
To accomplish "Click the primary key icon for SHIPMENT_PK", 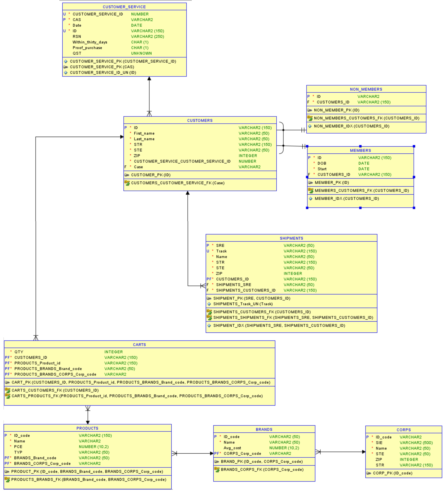I will pyautogui.click(x=209, y=298).
